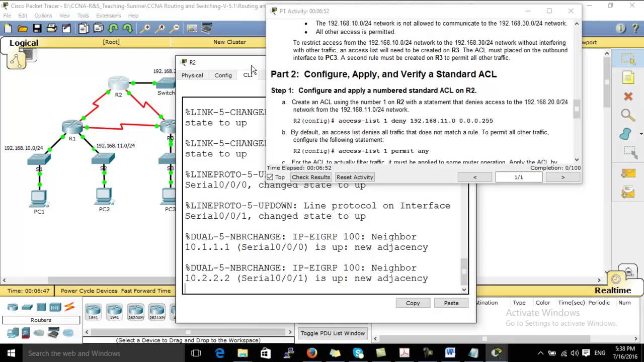
Task: Select PC2 in the topology
Action: (104, 196)
